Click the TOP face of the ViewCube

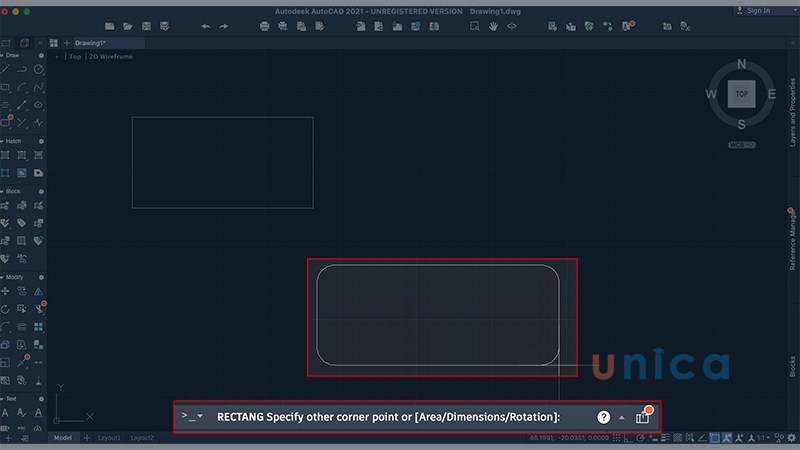741,94
